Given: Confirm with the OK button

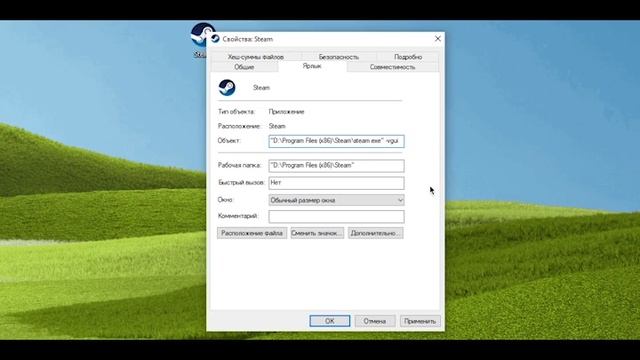Looking at the screenshot, I should tap(330, 321).
